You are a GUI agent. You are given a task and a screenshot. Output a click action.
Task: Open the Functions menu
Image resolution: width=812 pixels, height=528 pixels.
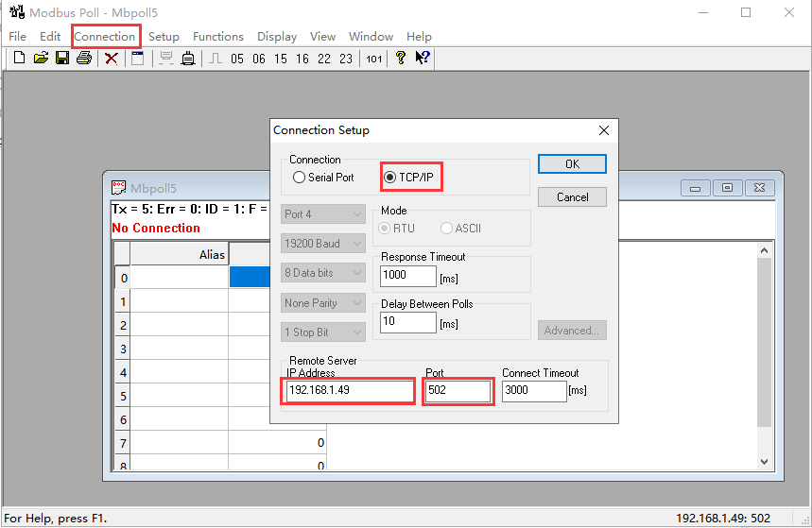pyautogui.click(x=218, y=37)
